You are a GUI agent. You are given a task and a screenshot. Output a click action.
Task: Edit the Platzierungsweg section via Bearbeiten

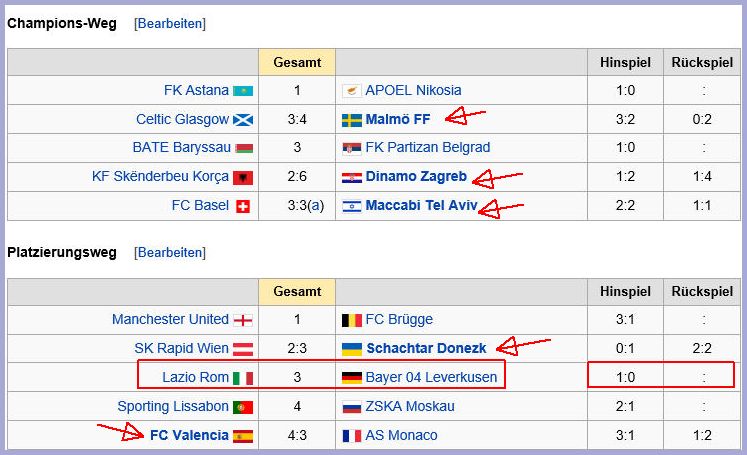point(170,253)
